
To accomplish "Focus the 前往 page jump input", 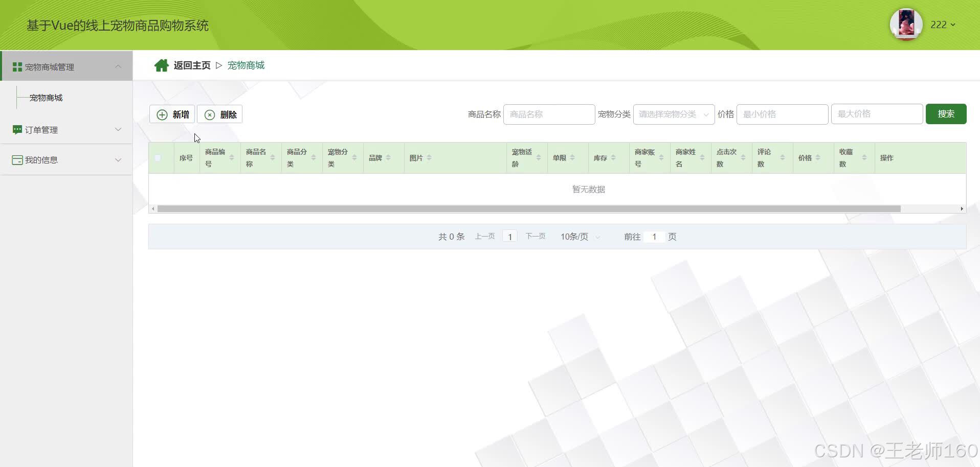I will coord(654,237).
